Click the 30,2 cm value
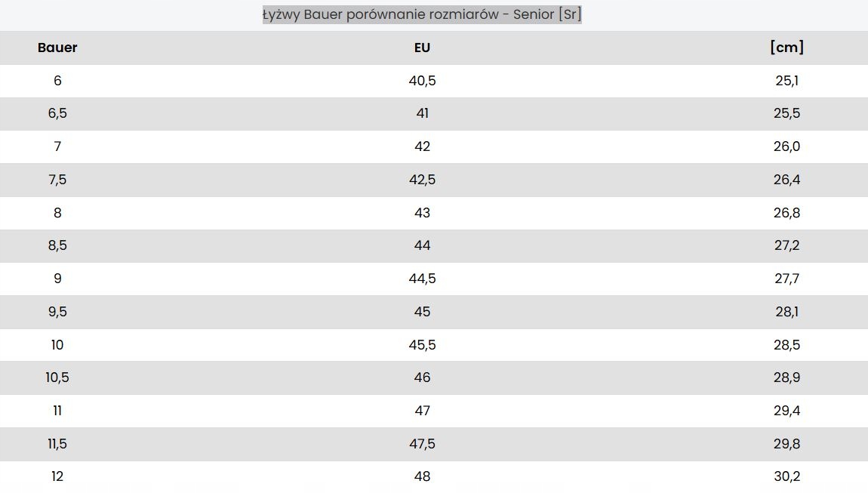 click(786, 476)
